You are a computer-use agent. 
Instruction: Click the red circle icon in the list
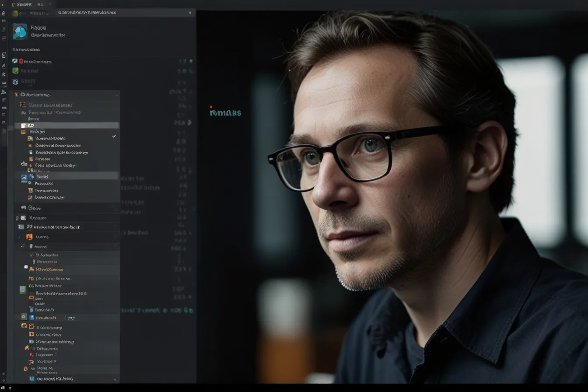point(21,61)
